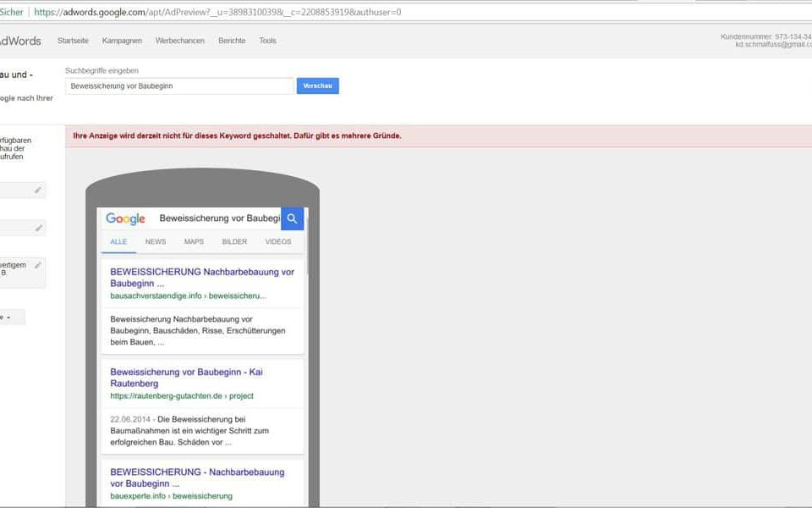
Task: Click the pencil icon next to 'ertigem'
Action: tap(38, 265)
